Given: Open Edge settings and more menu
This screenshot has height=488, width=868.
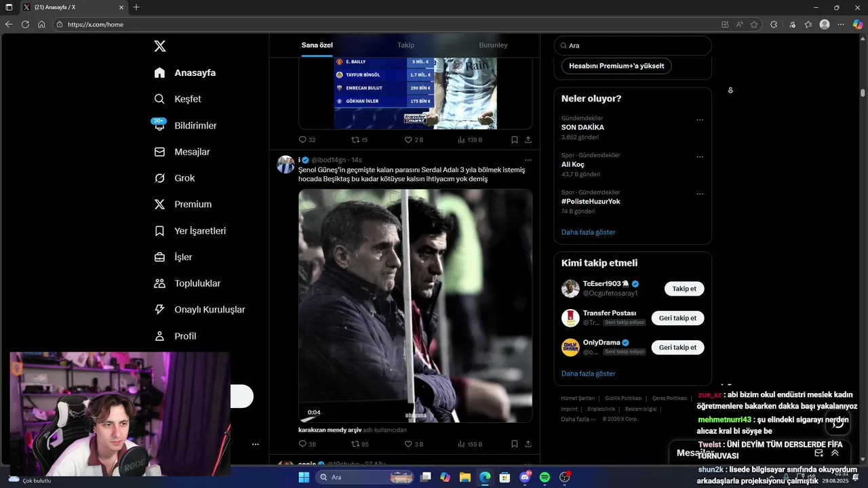Looking at the screenshot, I should point(841,24).
